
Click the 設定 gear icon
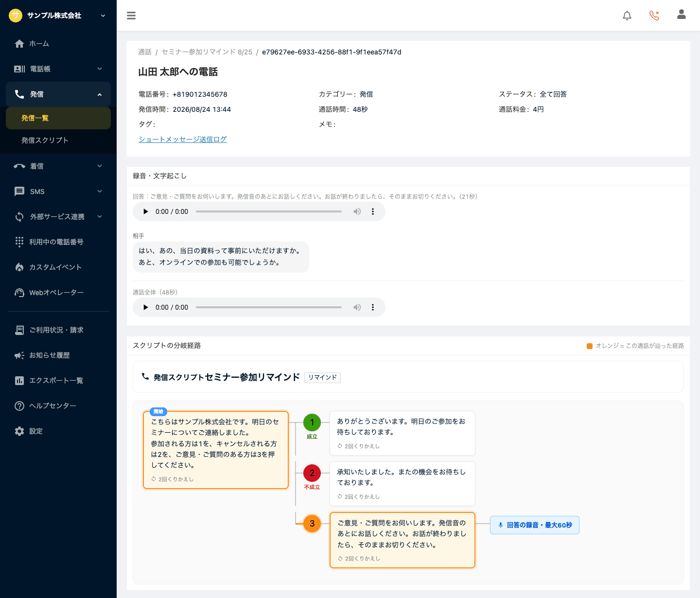(x=19, y=431)
